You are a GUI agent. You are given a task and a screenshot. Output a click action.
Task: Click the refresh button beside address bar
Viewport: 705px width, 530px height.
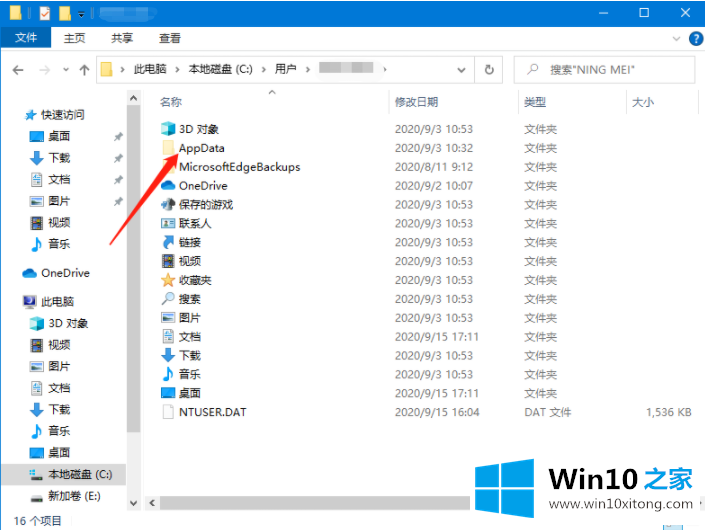tap(489, 70)
